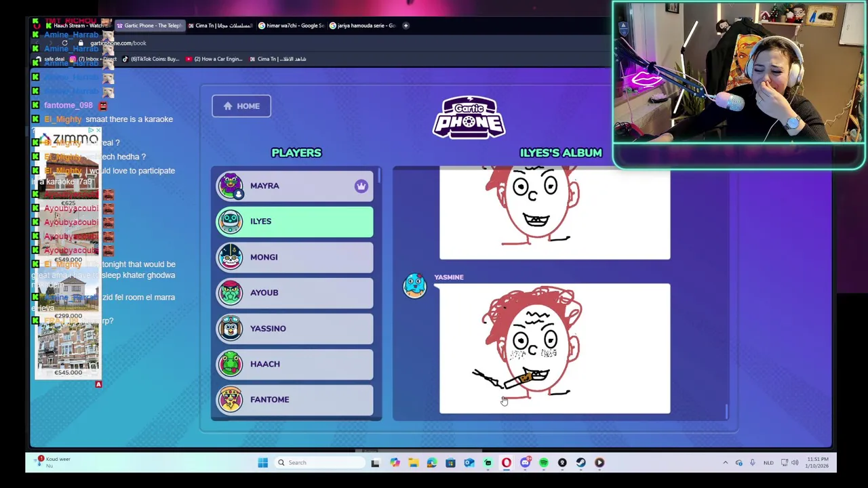Open the clock showing 11:51 PM
Viewport: 868px width, 488px height.
coord(817,463)
